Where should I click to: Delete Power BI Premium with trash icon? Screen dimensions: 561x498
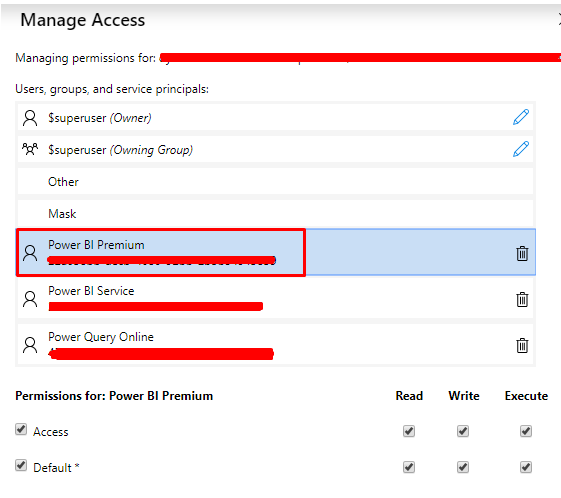coord(522,253)
